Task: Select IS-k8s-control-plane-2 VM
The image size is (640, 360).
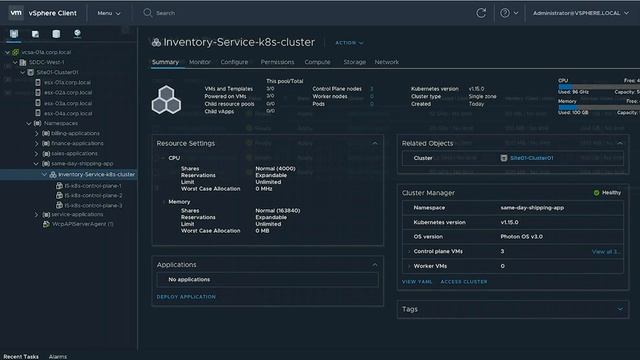Action: point(93,196)
